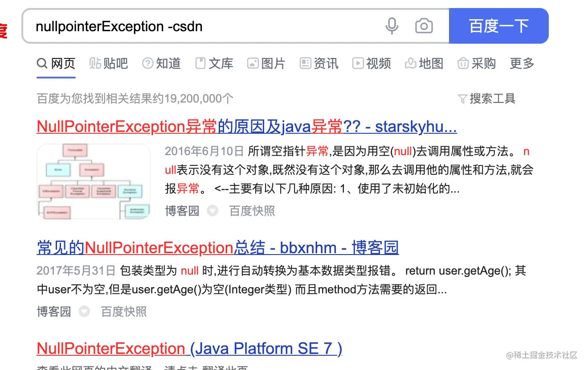Click the result count text 19,200,000个
Viewport: 588px width, 370px height.
pyautogui.click(x=199, y=99)
